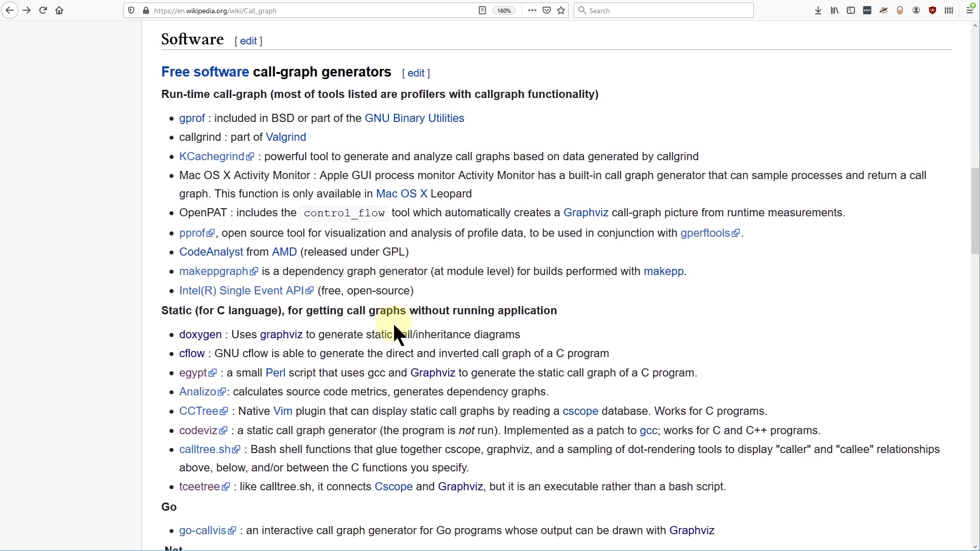Screen dimensions: 980x551
Task: Open the go-callvis external link
Action: coord(208,531)
